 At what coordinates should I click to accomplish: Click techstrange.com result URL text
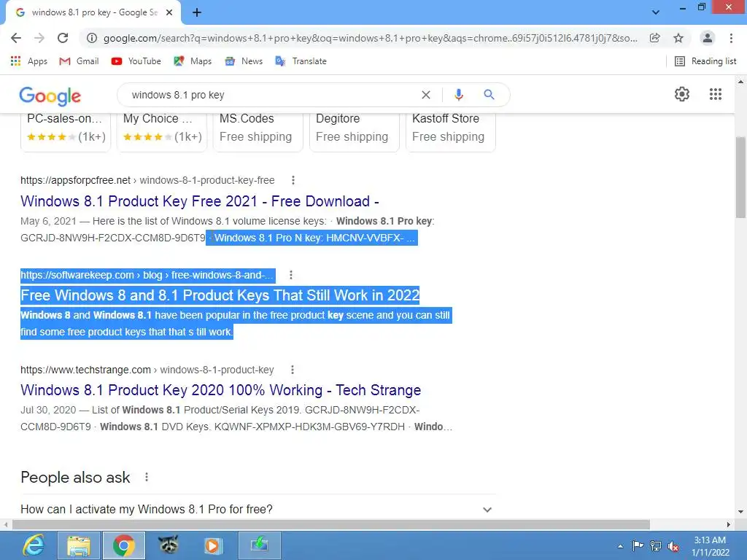[x=147, y=370]
